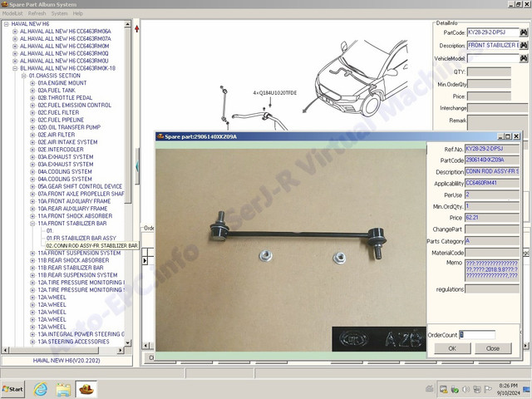Click the binoculars search icon next to PartCode

(x=524, y=32)
